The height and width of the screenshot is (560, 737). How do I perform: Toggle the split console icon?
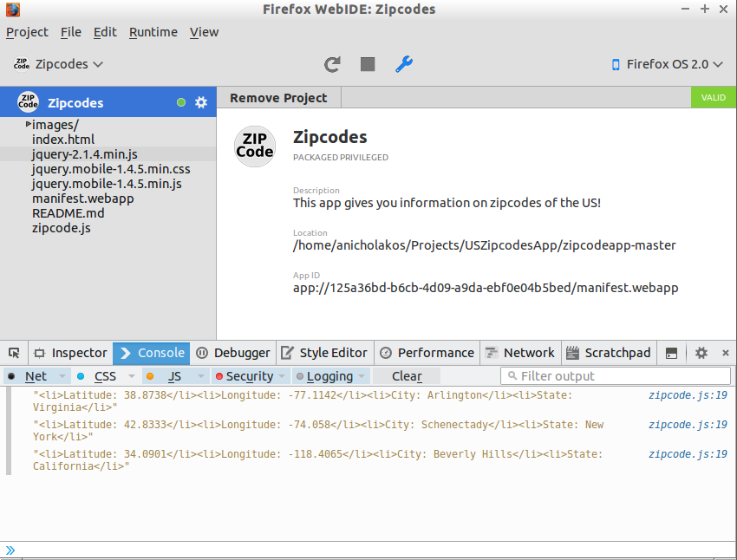click(x=671, y=353)
